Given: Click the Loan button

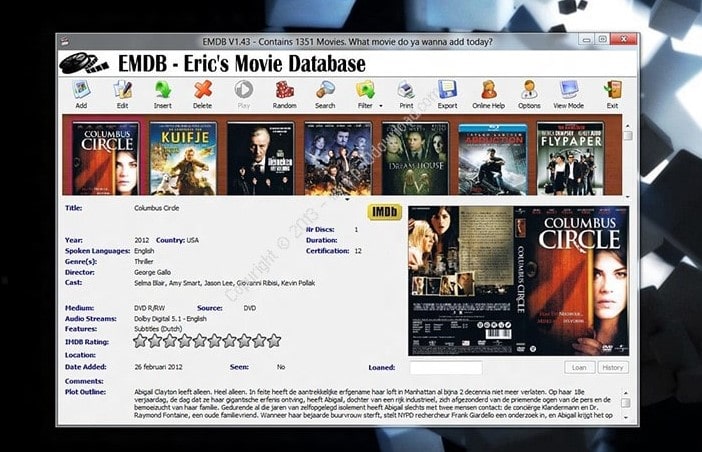Looking at the screenshot, I should [579, 367].
